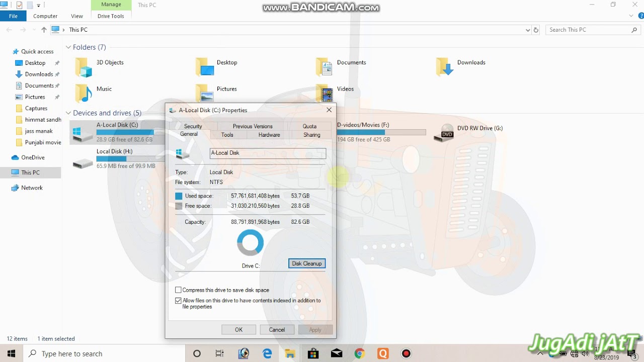
Task: Switch to the Security tab in Properties
Action: pos(193,126)
